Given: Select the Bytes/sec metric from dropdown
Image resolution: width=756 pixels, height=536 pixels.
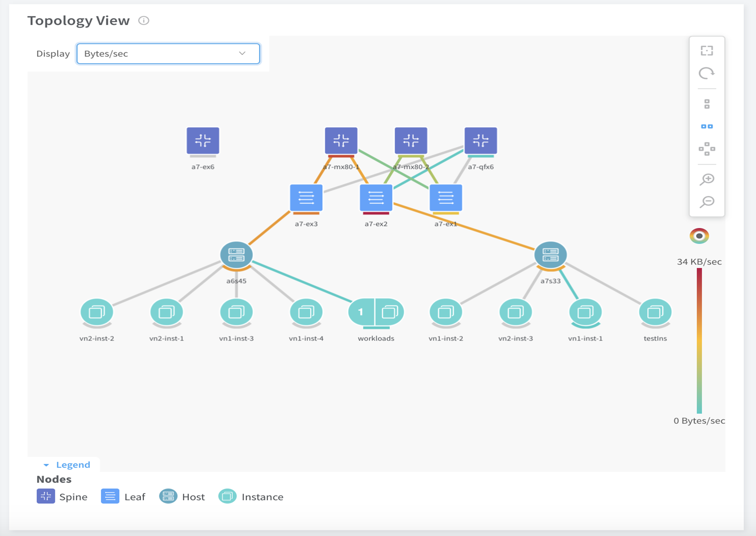Looking at the screenshot, I should tap(167, 53).
